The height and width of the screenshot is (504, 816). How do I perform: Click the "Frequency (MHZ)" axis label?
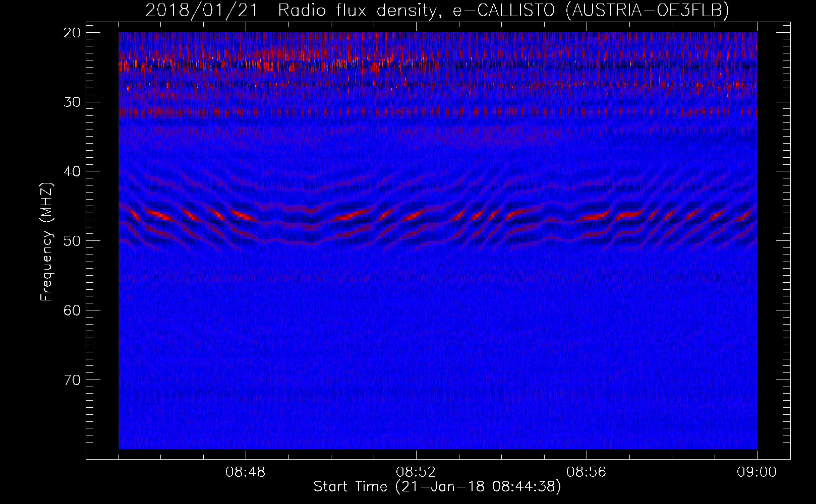46,242
